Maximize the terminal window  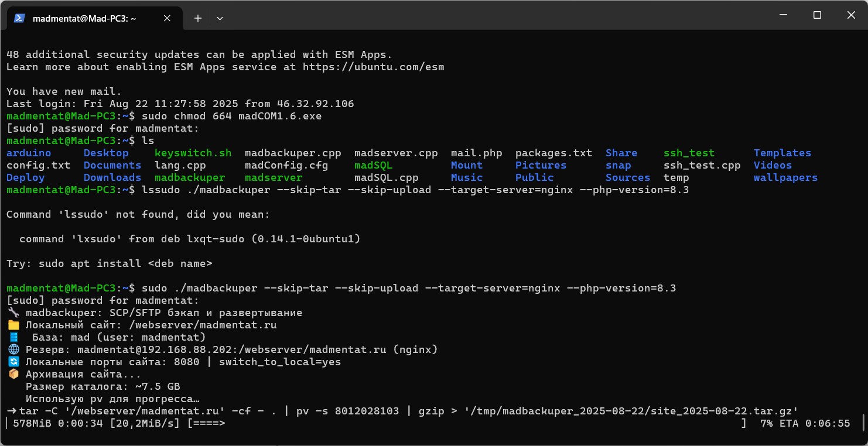[x=817, y=16]
